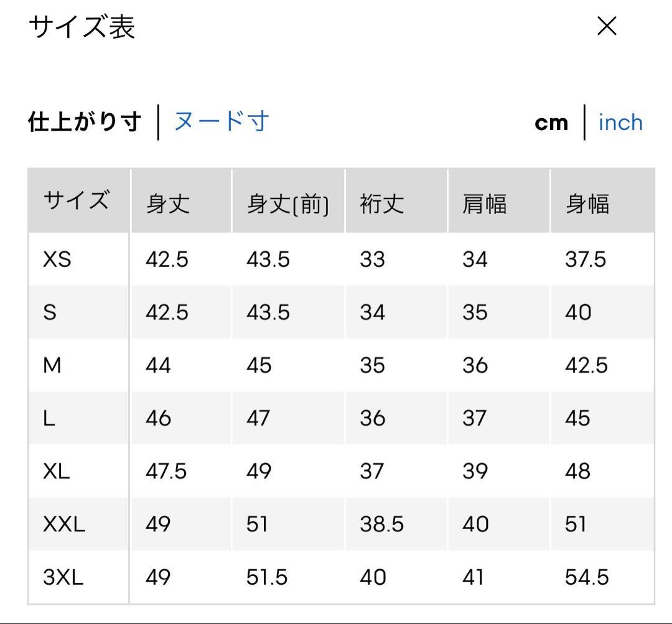Select the S size row label
This screenshot has width=672, height=624.
click(50, 312)
